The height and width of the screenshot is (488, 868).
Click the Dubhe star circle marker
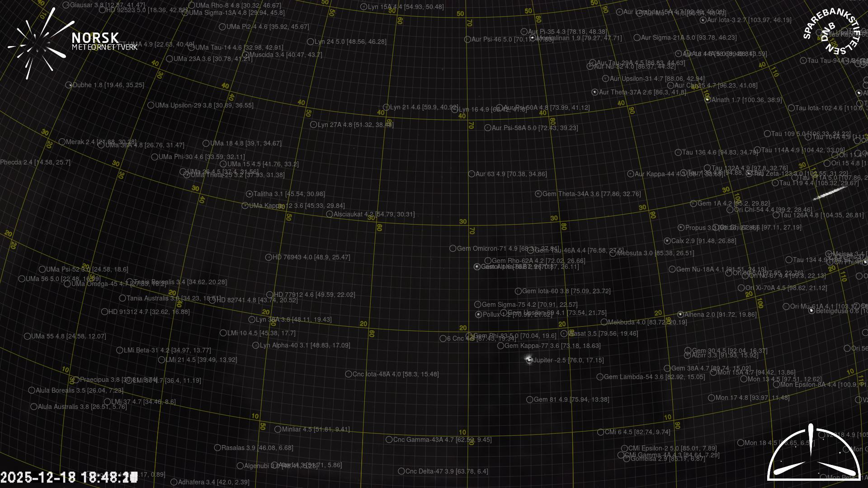coord(69,85)
